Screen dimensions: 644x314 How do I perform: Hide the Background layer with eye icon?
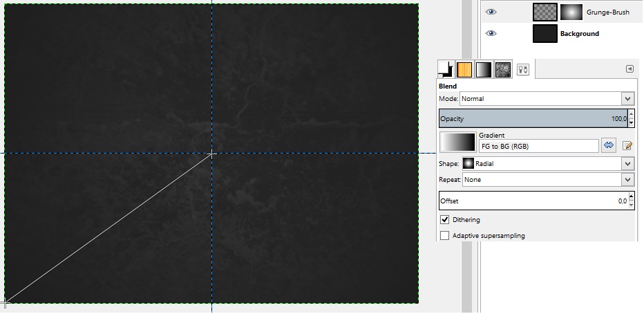[491, 33]
